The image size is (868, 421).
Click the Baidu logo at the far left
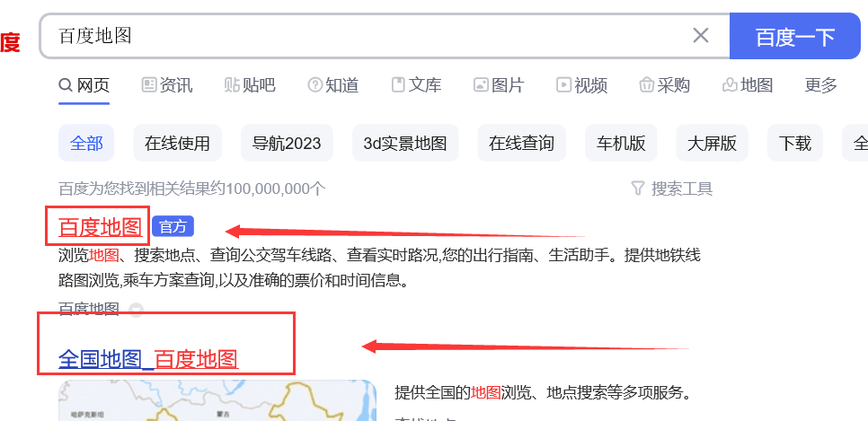click(9, 42)
